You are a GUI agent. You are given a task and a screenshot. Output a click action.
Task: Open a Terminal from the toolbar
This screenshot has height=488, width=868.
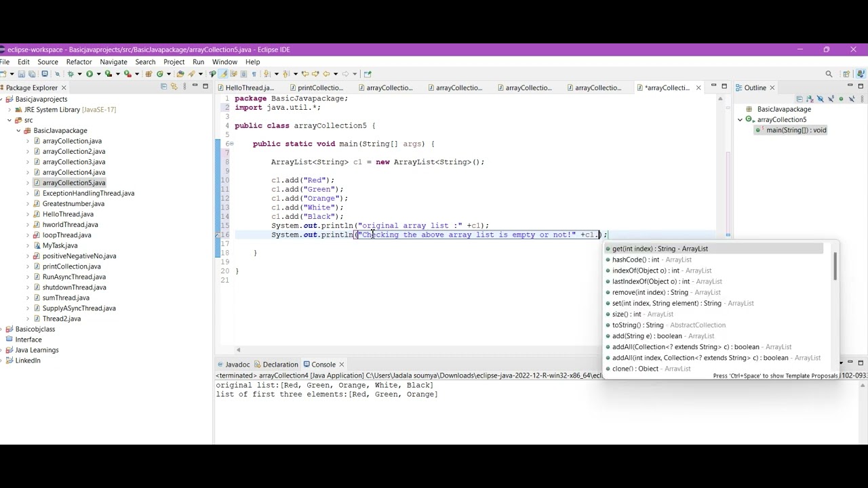[45, 74]
